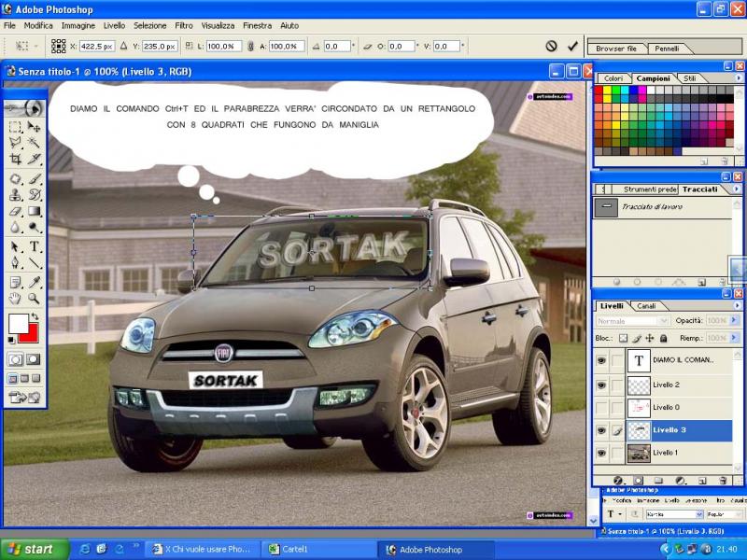Image resolution: width=747 pixels, height=560 pixels.
Task: Open the Opacità slider arrow
Action: 734,320
